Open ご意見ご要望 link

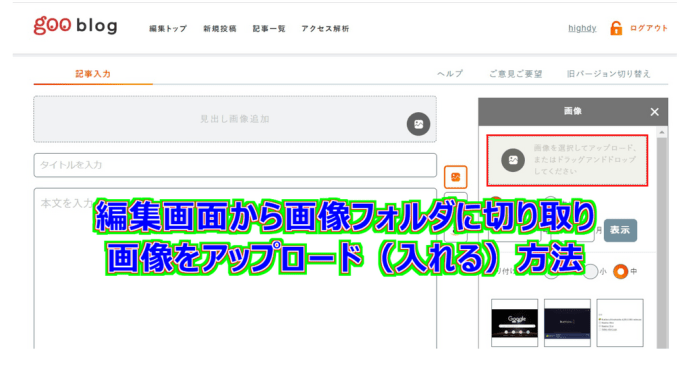click(x=515, y=74)
